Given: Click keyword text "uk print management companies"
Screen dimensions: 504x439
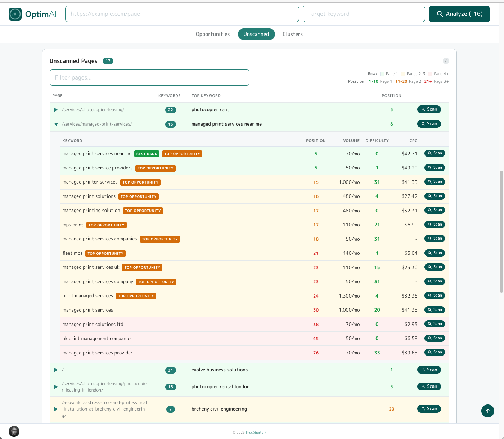Looking at the screenshot, I should pos(97,339).
